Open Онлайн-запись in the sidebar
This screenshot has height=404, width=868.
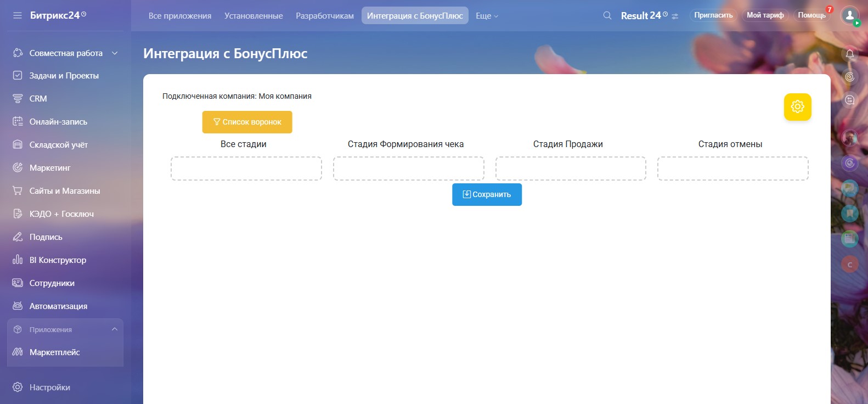click(58, 122)
